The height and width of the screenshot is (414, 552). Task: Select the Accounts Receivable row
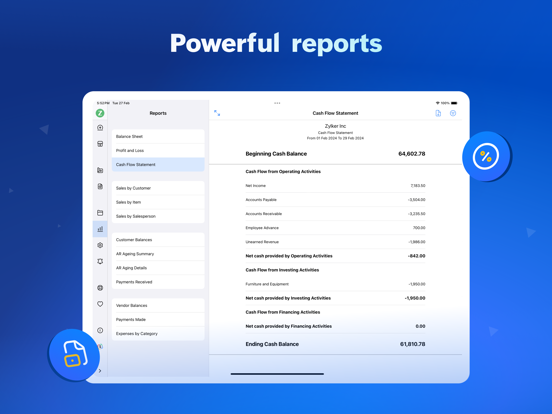[x=335, y=214]
